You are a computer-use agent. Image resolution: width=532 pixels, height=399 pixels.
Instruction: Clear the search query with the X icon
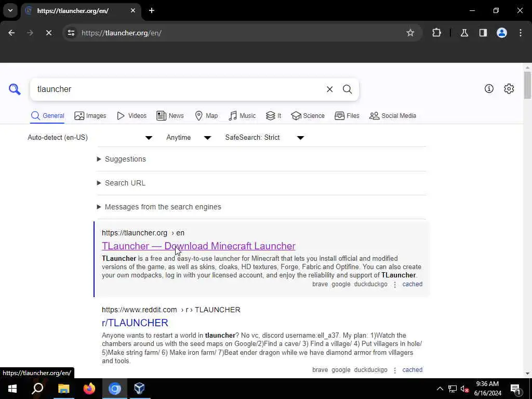329,89
